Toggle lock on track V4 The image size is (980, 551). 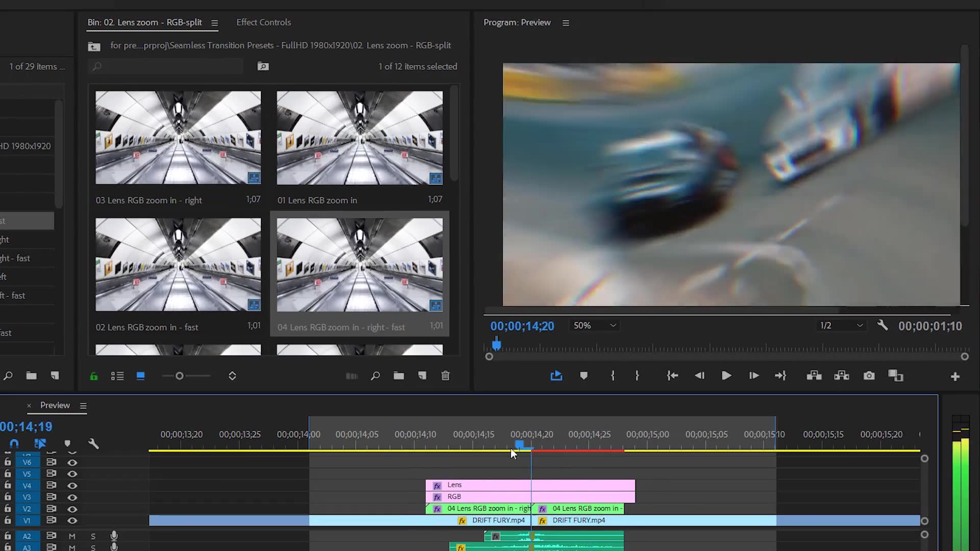point(8,485)
